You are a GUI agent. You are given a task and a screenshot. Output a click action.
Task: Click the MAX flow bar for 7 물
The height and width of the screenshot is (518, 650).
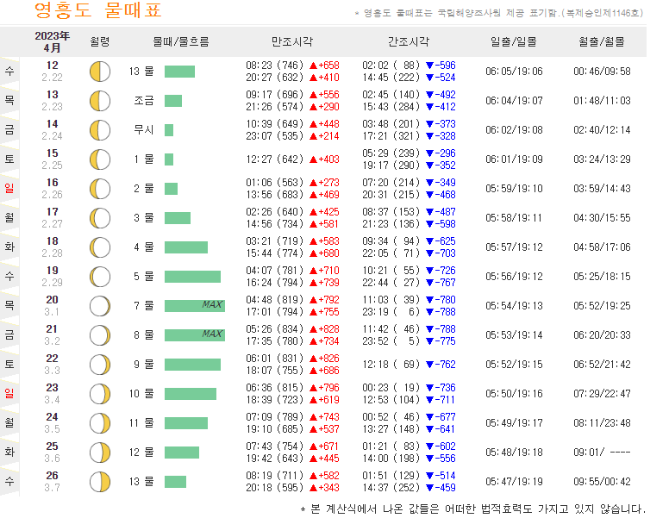click(x=195, y=306)
